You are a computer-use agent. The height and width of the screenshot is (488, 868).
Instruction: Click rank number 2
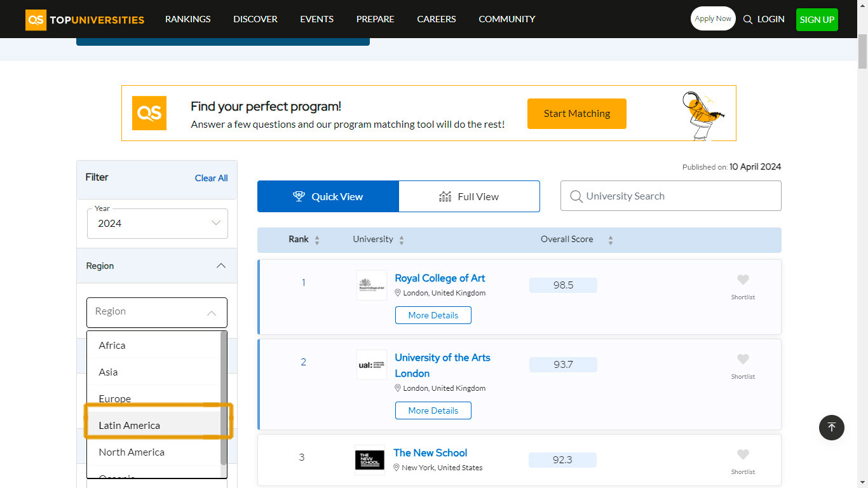coord(303,362)
